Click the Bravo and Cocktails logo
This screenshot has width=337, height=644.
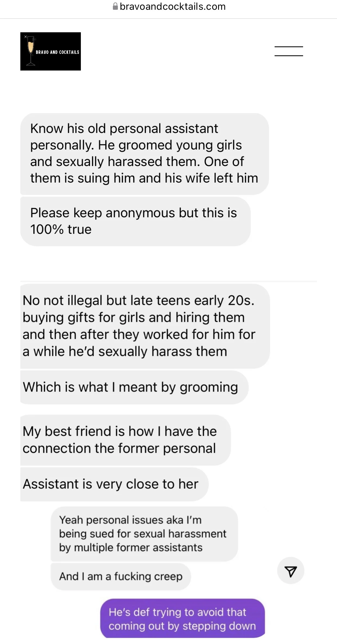(x=50, y=51)
